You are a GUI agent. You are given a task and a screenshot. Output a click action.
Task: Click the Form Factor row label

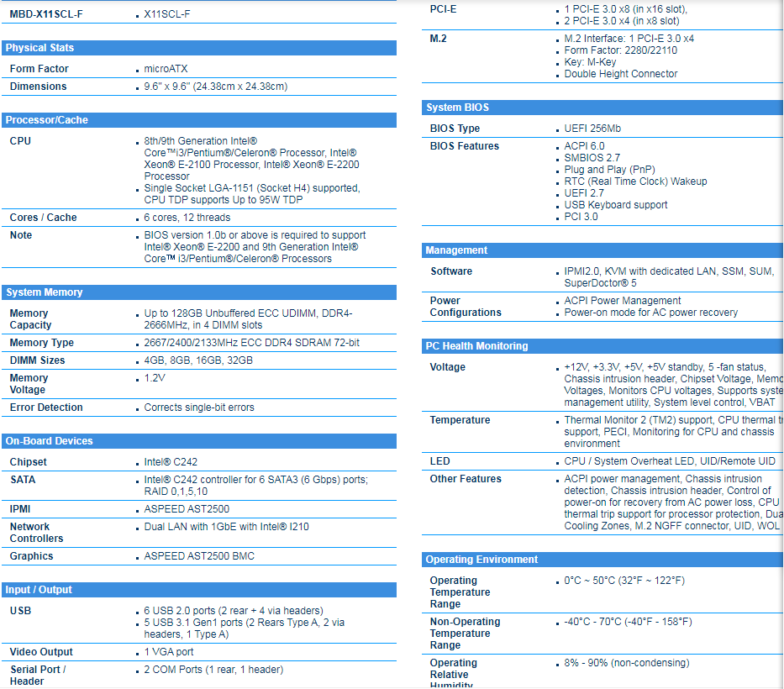tap(39, 69)
